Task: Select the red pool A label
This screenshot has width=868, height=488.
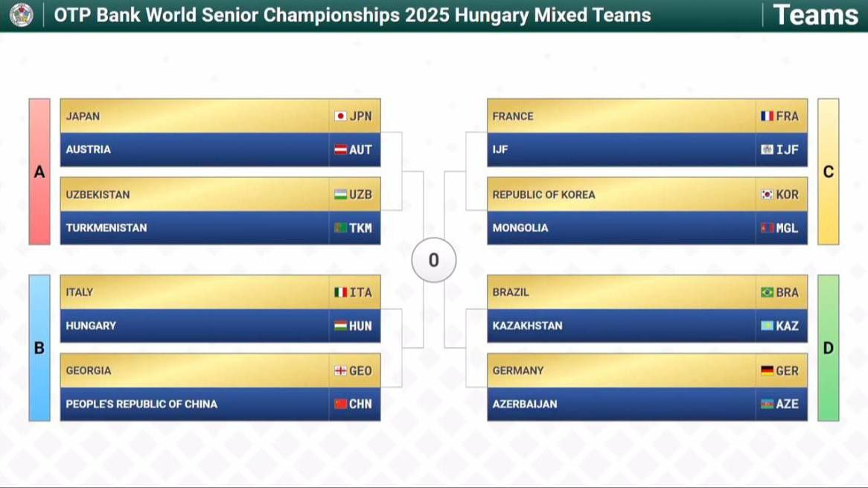Action: click(39, 172)
